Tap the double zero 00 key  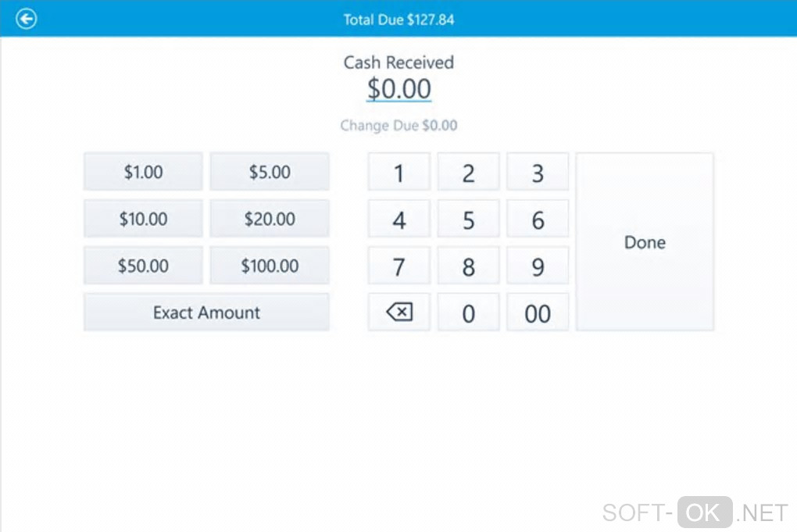click(x=538, y=313)
